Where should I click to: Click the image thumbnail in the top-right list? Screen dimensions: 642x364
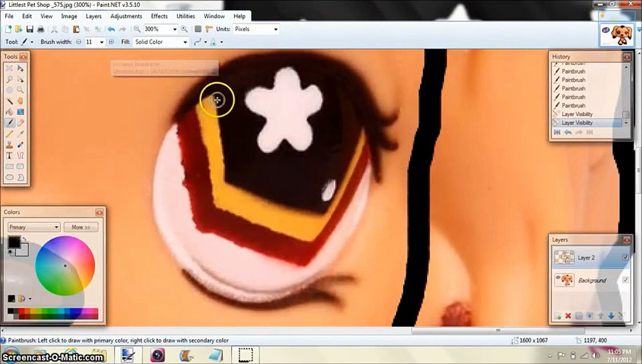(616, 35)
